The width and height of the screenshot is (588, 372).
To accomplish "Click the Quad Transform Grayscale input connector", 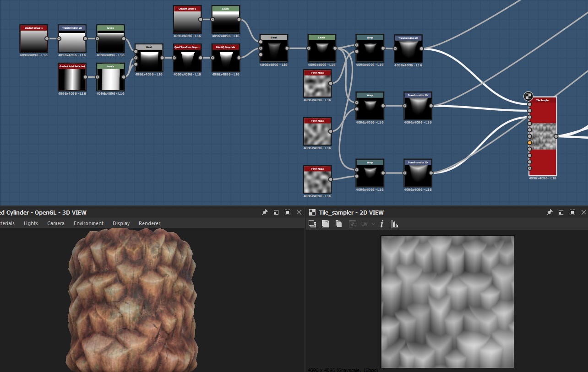I will pyautogui.click(x=174, y=58).
